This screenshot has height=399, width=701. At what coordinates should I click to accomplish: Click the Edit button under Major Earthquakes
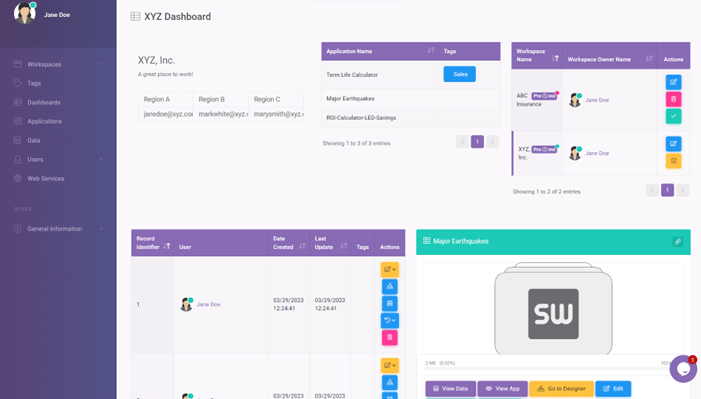coord(613,389)
